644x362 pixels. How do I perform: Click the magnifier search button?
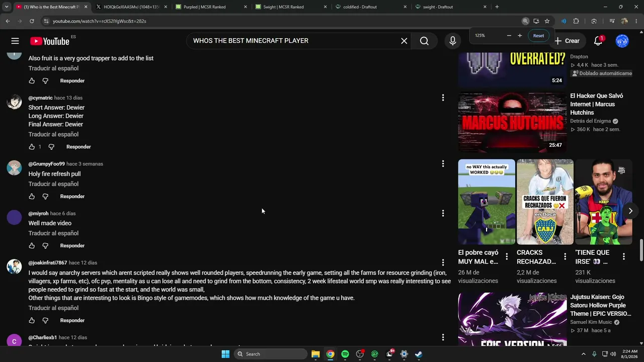click(424, 41)
